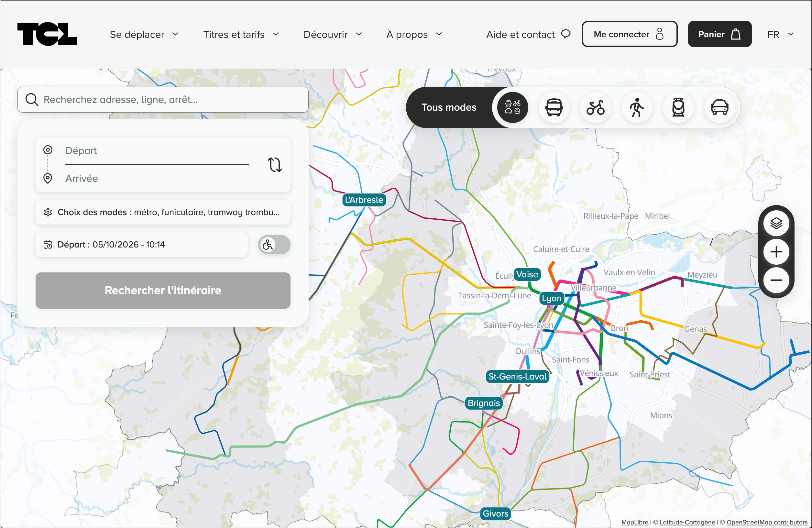Filter map by bicycle mode
This screenshot has height=528, width=812.
595,107
